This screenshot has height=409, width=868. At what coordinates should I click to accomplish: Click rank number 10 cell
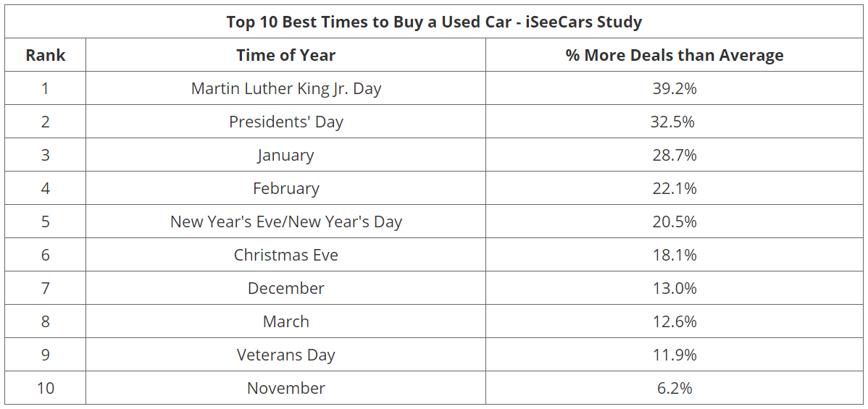45,388
